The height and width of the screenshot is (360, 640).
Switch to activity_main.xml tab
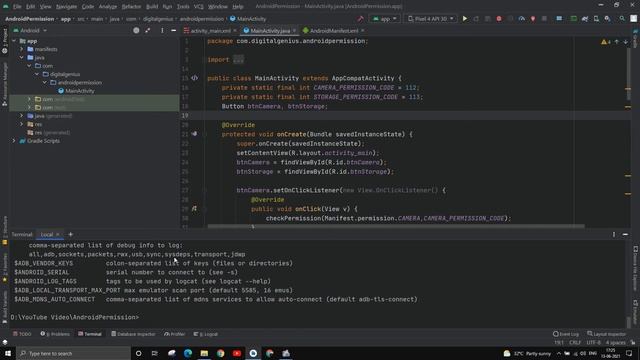(210, 31)
